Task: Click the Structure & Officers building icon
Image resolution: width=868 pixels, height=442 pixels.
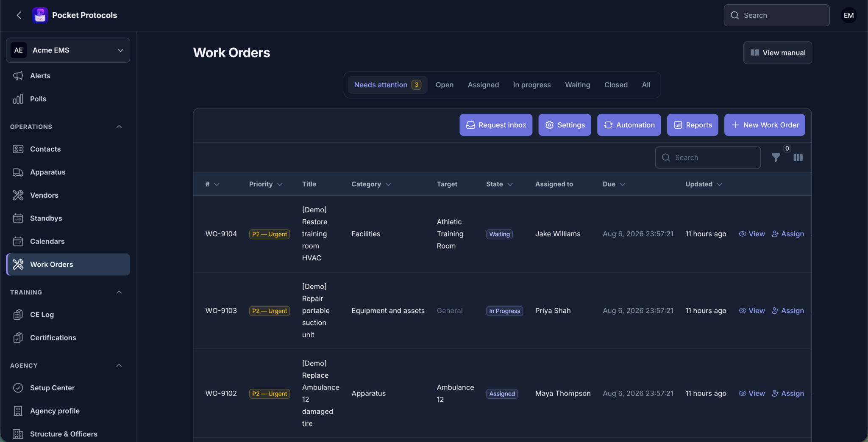Action: coord(18,434)
